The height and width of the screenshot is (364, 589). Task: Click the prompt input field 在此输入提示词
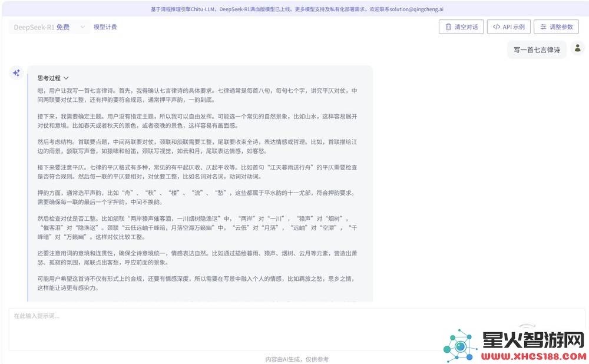point(297,329)
